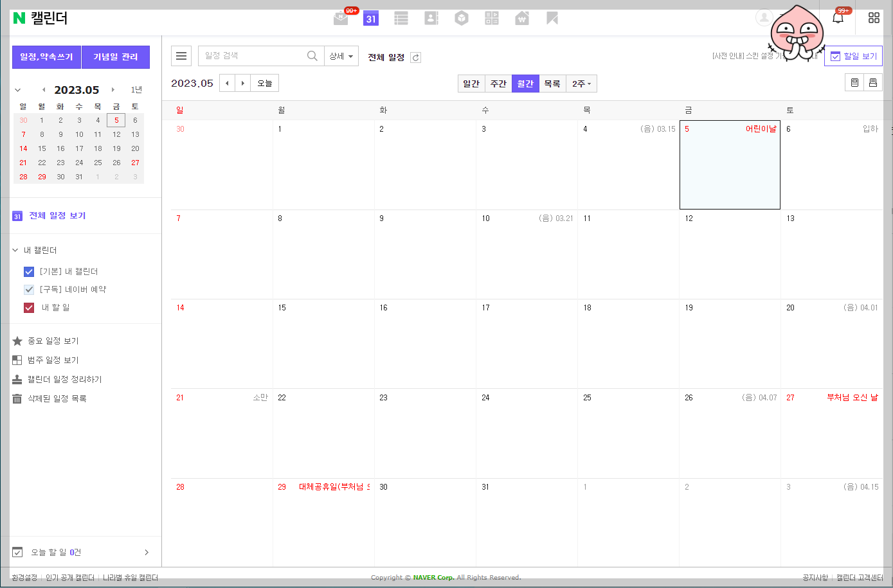Viewport: 893px width, 588px height.
Task: Click 대체공휴일 event on May 29
Action: (x=334, y=487)
